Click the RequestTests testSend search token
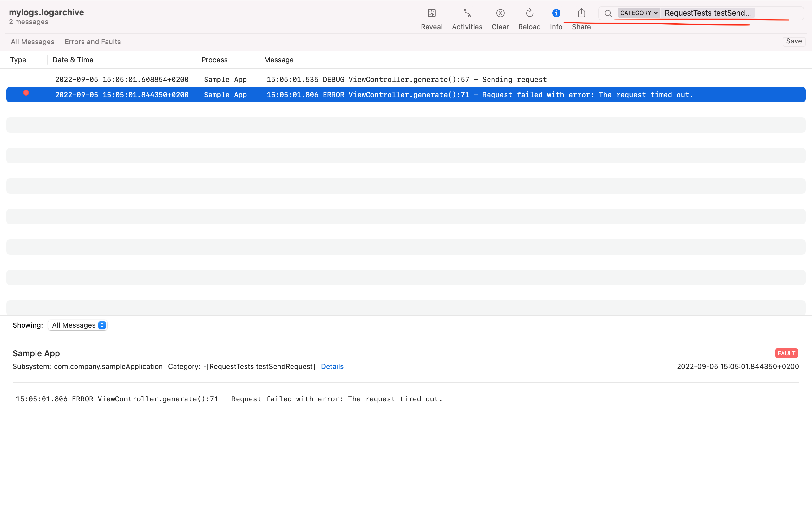 point(708,13)
